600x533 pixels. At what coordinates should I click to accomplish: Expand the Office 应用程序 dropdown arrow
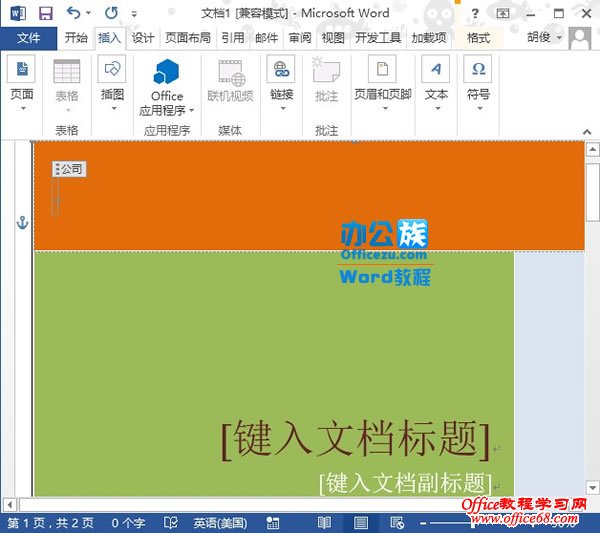point(192,111)
